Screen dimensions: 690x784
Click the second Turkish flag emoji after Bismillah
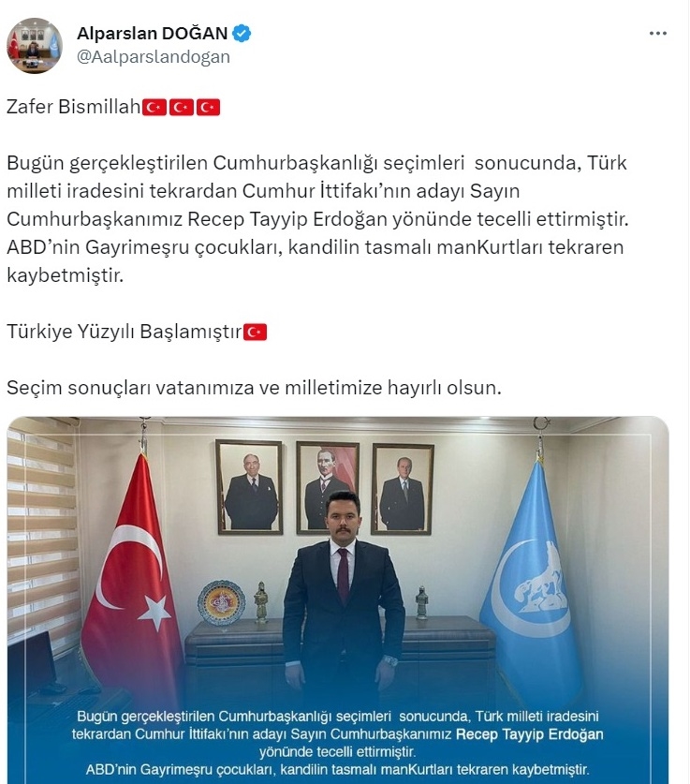tap(182, 107)
